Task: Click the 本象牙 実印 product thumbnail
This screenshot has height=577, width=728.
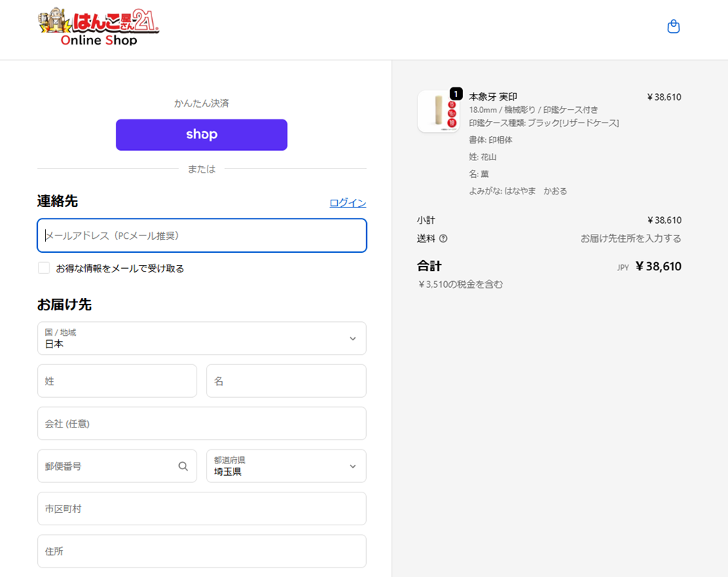Action: tap(439, 111)
